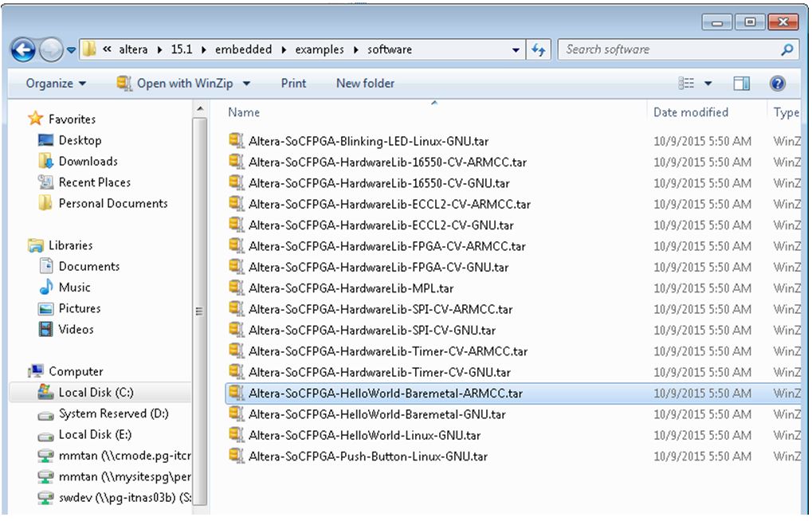This screenshot has height=521, width=812.
Task: Click icon of HardwareLib-SPI-CV-GNU.tar
Action: pos(236,329)
